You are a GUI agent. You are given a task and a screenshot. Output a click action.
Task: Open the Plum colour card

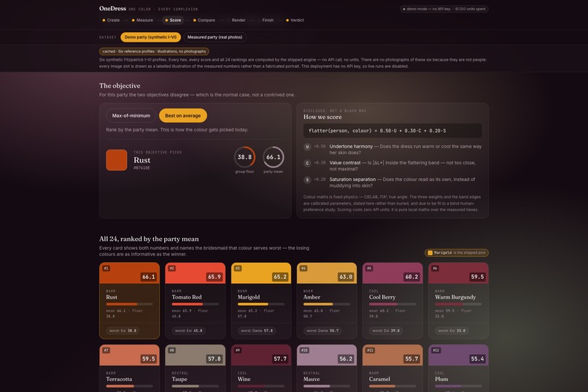[458, 369]
